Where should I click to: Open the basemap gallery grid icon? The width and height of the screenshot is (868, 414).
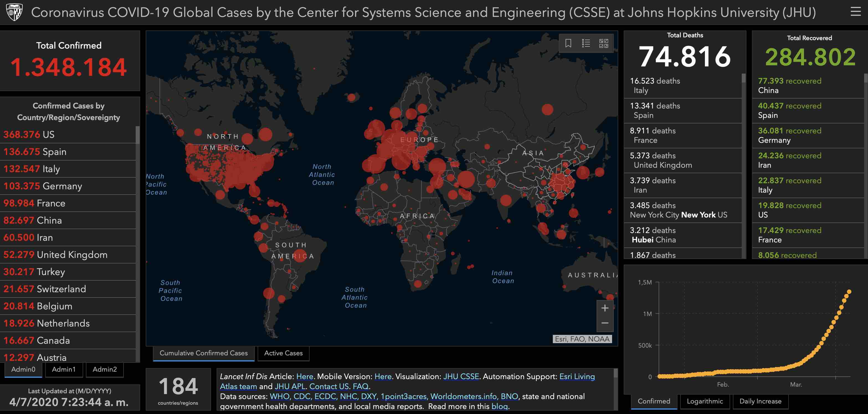coord(604,43)
